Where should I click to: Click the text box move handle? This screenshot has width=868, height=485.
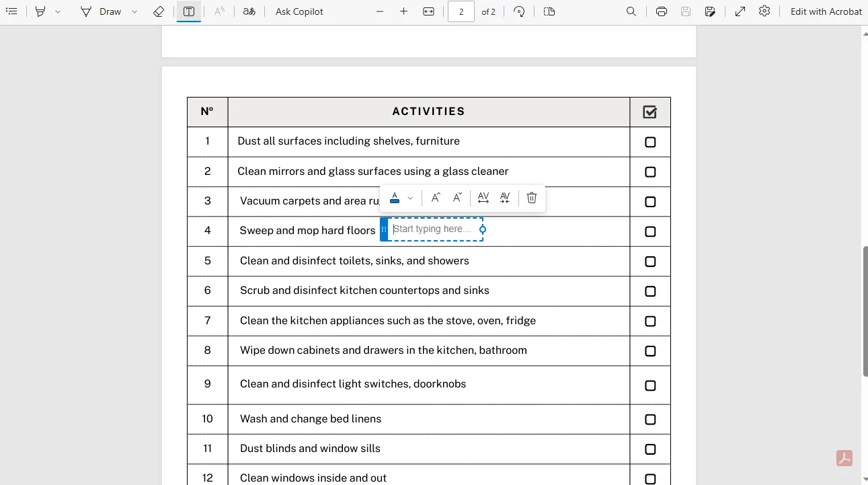click(x=384, y=229)
